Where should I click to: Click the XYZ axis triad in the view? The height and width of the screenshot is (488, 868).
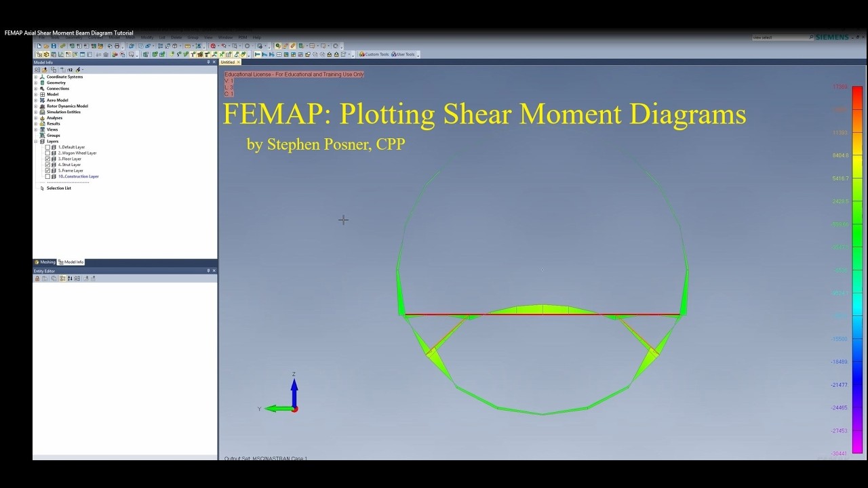tap(280, 394)
